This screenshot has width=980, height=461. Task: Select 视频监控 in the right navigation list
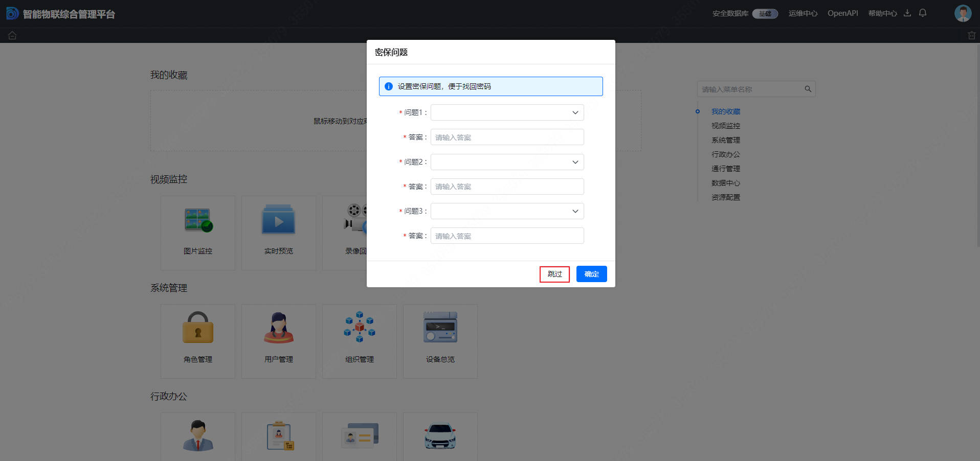725,126
